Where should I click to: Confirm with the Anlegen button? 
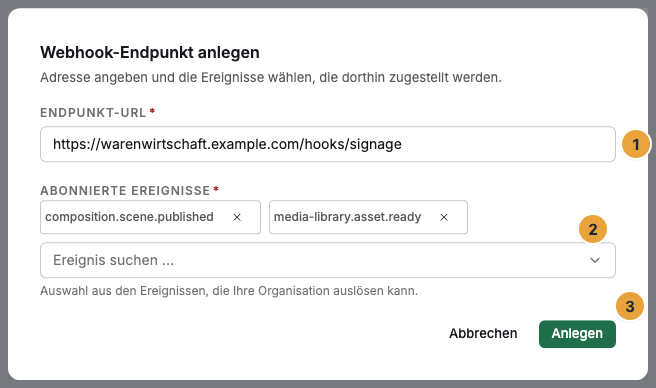(x=577, y=334)
